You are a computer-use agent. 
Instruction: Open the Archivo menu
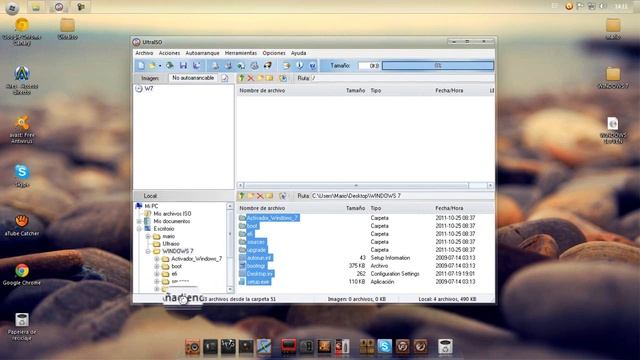(x=144, y=53)
